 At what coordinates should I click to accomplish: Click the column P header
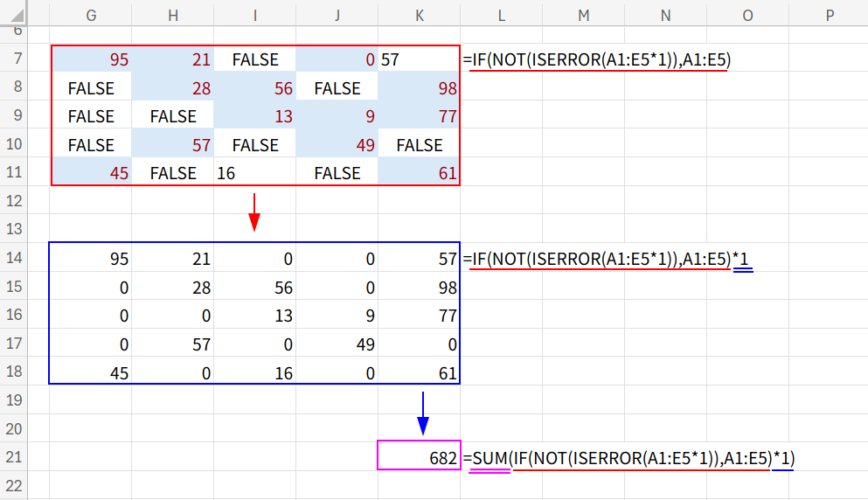pyautogui.click(x=829, y=14)
